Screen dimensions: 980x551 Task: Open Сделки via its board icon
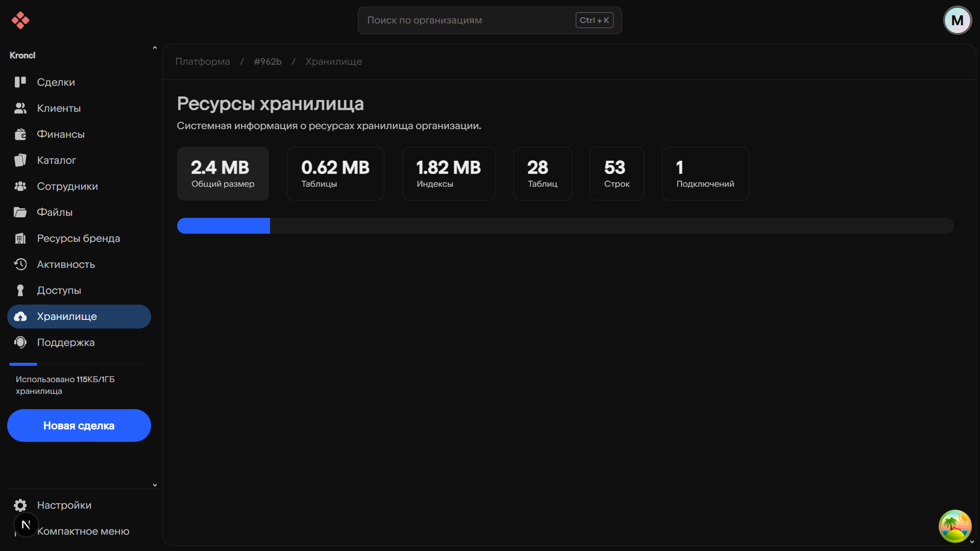pyautogui.click(x=20, y=82)
